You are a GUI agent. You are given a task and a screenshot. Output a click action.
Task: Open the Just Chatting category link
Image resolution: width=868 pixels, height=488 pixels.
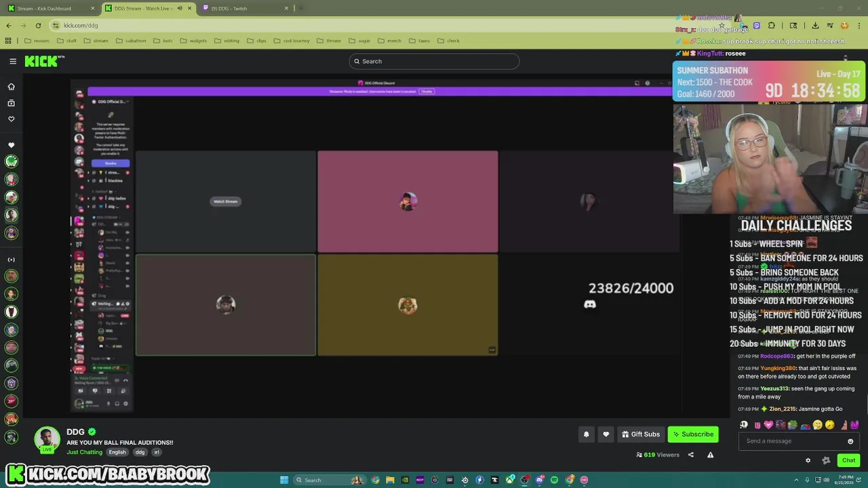click(84, 452)
